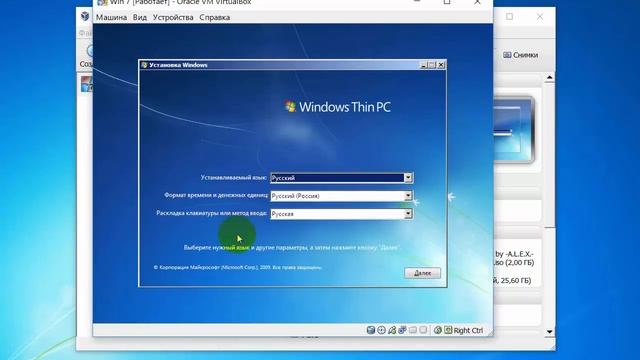The width and height of the screenshot is (640, 360).
Task: Click the optical disk status icon
Action: tap(381, 330)
